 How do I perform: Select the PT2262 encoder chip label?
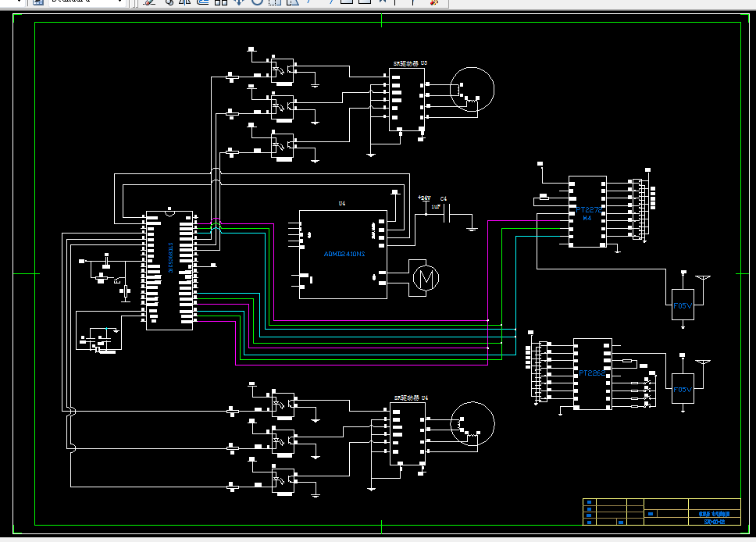pos(591,373)
